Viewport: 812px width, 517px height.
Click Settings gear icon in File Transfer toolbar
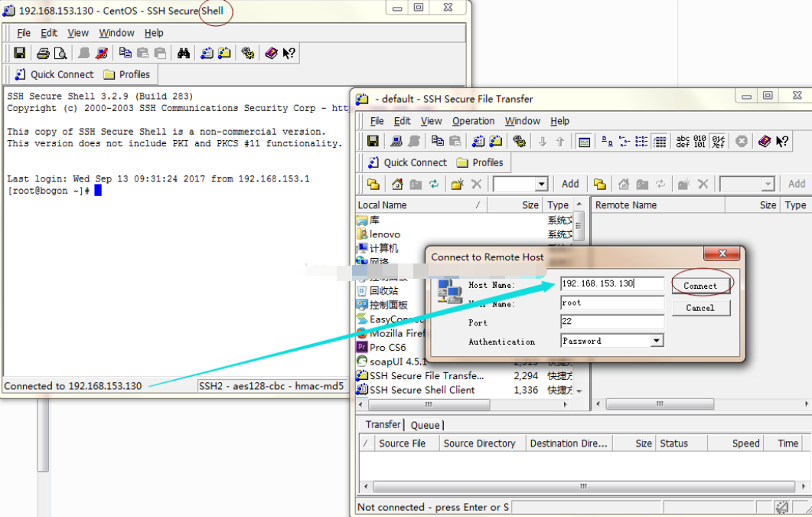click(x=520, y=141)
